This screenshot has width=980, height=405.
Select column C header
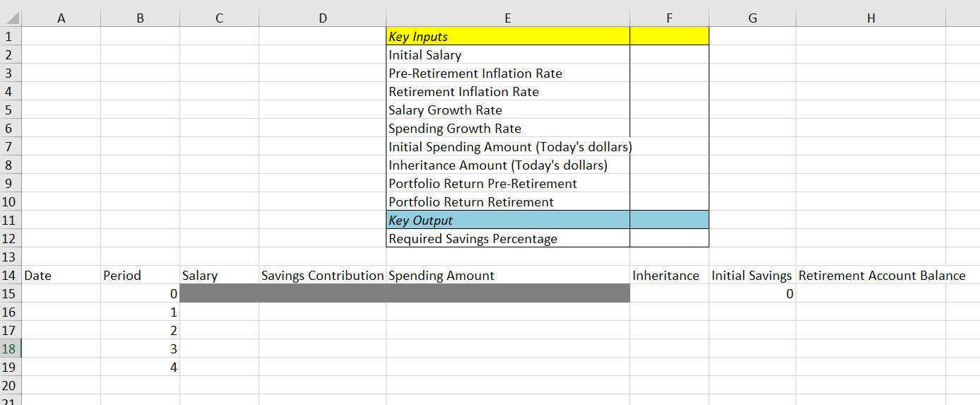[220, 19]
